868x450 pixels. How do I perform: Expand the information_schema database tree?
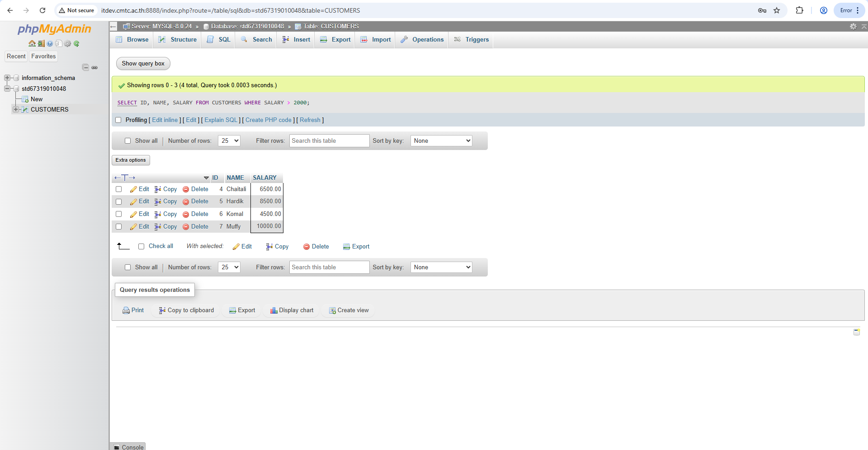tap(7, 78)
